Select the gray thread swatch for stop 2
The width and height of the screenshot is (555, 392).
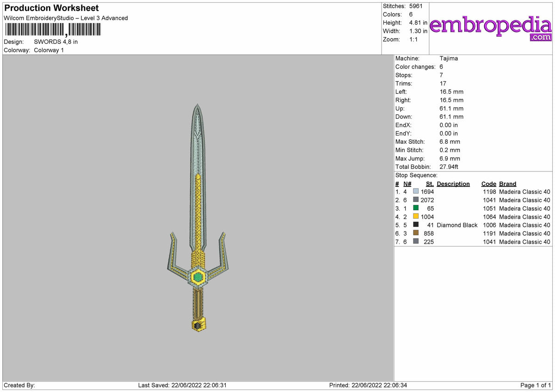pyautogui.click(x=417, y=200)
